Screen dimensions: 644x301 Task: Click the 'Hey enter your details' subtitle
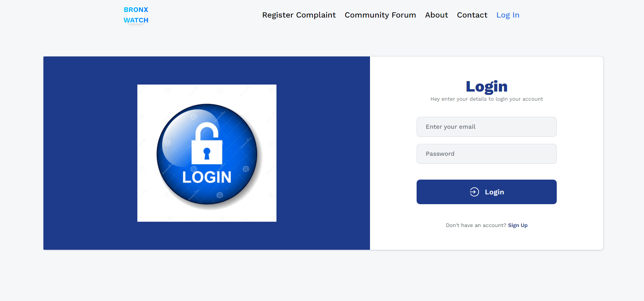pyautogui.click(x=487, y=99)
